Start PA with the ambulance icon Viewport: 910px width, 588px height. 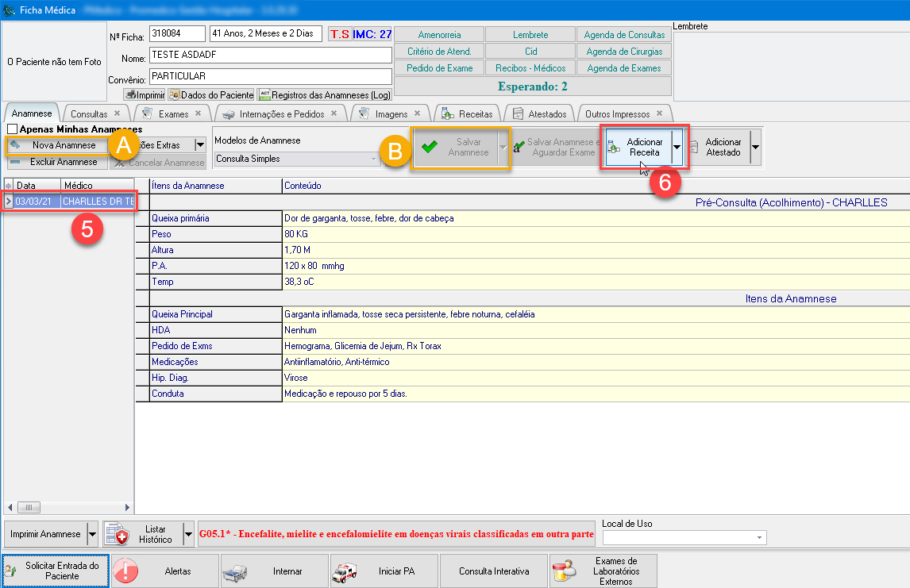383,571
